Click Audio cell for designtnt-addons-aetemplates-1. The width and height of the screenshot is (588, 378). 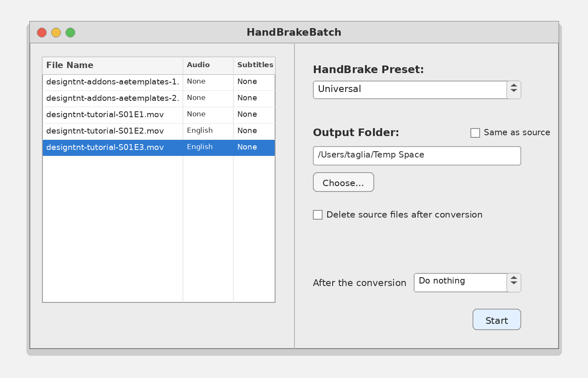click(x=208, y=82)
